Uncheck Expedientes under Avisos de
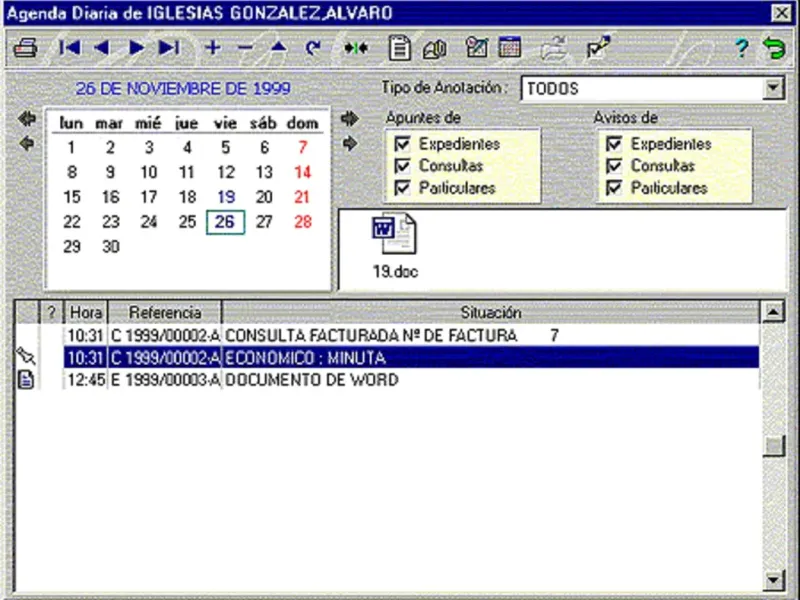 click(614, 144)
